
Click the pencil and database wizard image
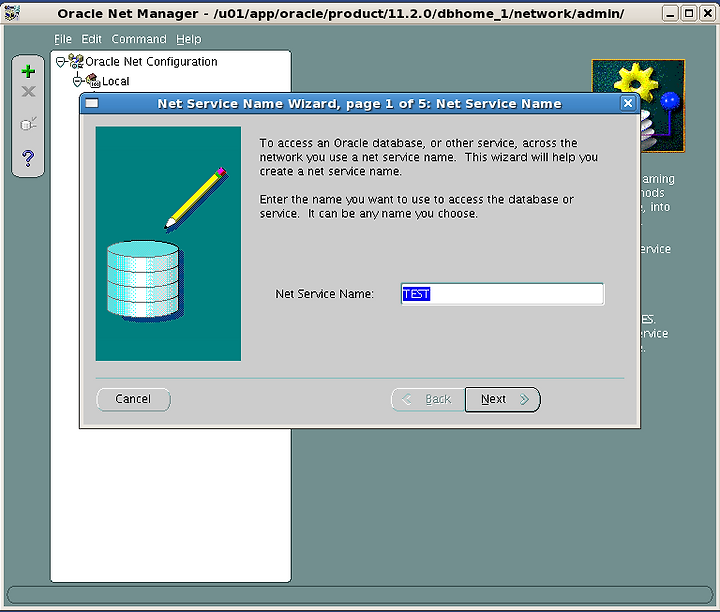168,244
